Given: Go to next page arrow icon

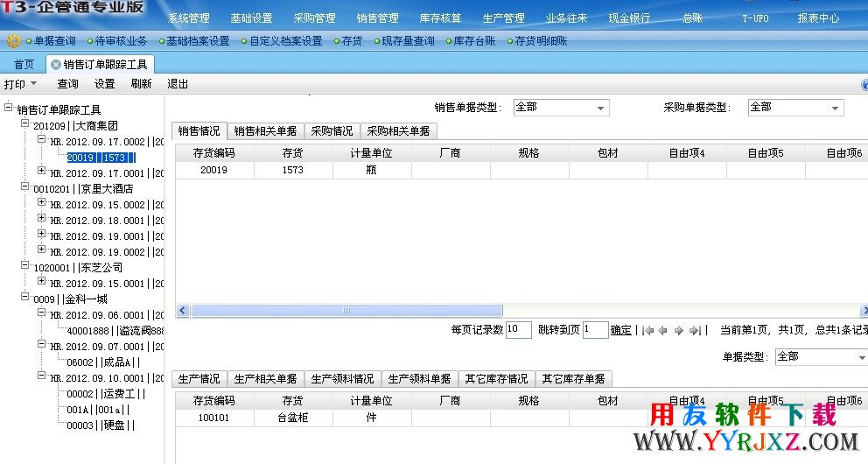Looking at the screenshot, I should 679,331.
